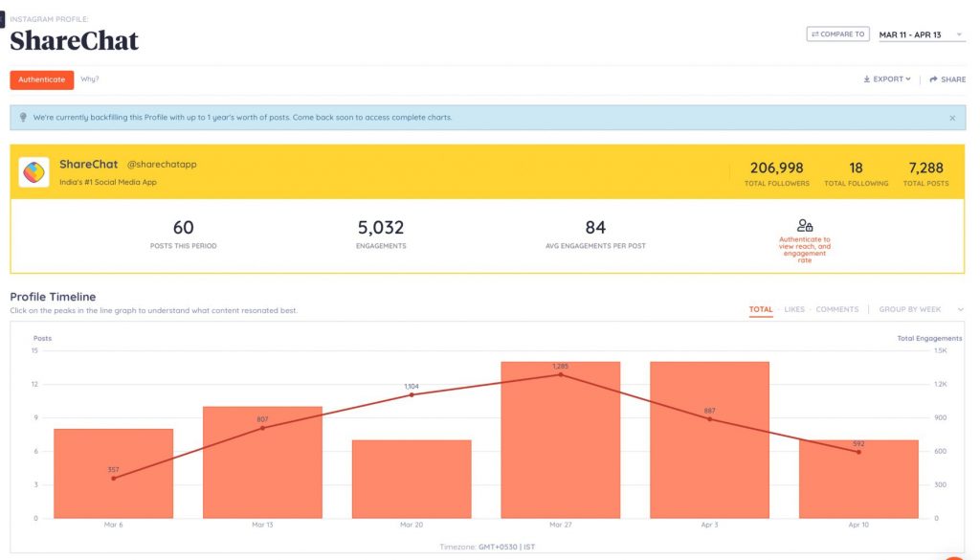Open the Group By Week dropdown
Image resolution: width=980 pixels, height=560 pixels.
(x=921, y=309)
